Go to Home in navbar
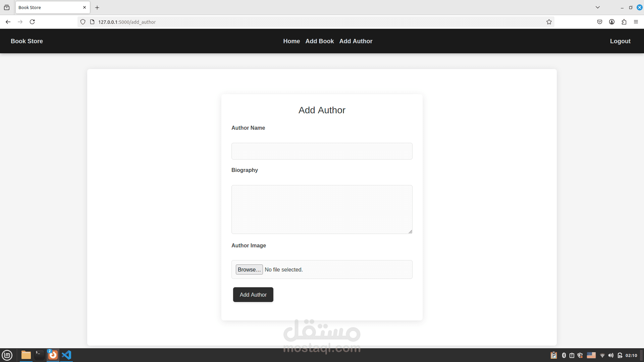This screenshot has height=362, width=644. 291,41
